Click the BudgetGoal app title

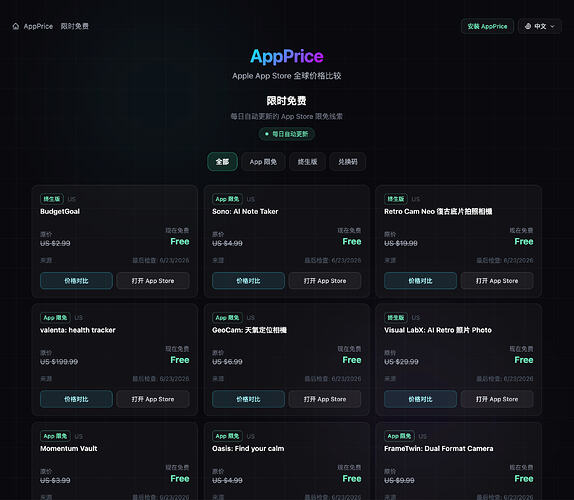coord(60,212)
